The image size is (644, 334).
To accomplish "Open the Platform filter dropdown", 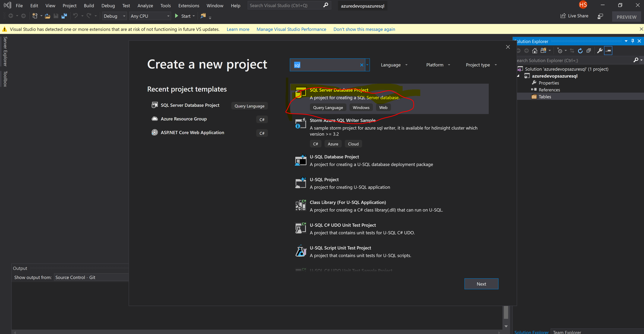I will click(x=438, y=65).
